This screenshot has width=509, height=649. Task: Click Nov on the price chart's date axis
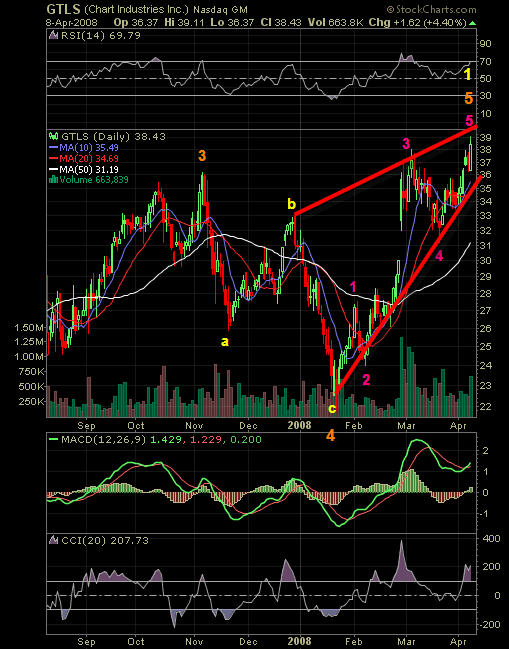[x=194, y=425]
